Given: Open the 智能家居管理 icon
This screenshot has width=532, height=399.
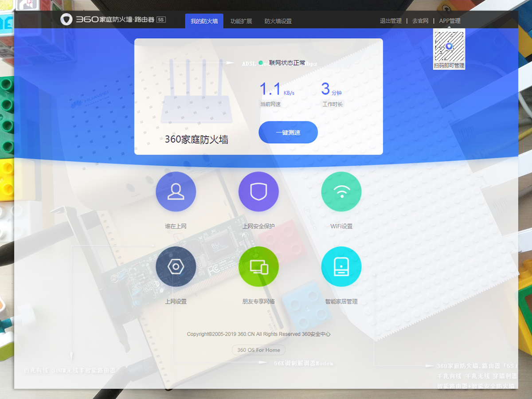Looking at the screenshot, I should tap(341, 266).
